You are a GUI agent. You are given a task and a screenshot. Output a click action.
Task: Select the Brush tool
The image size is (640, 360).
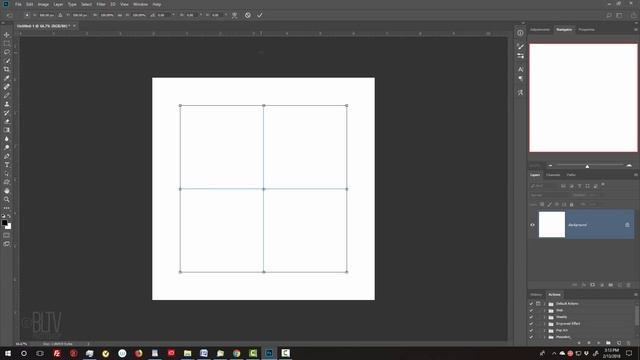pyautogui.click(x=7, y=96)
